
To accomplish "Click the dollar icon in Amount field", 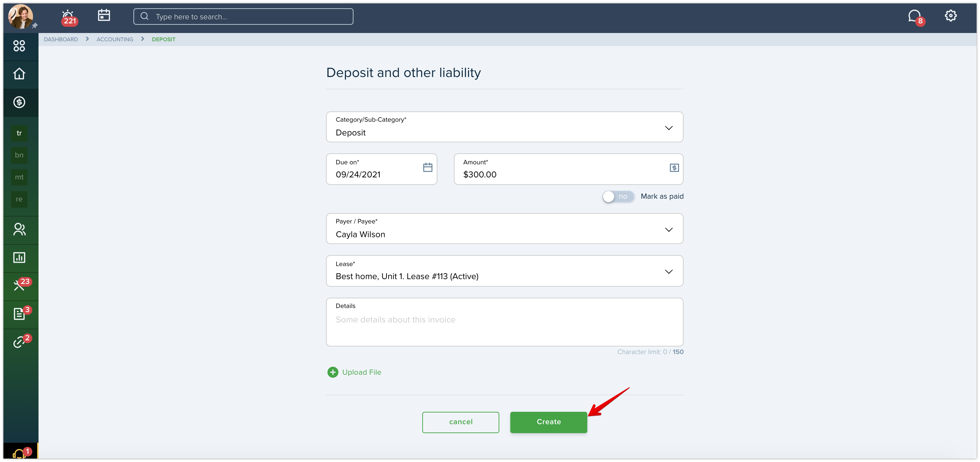I will (674, 168).
